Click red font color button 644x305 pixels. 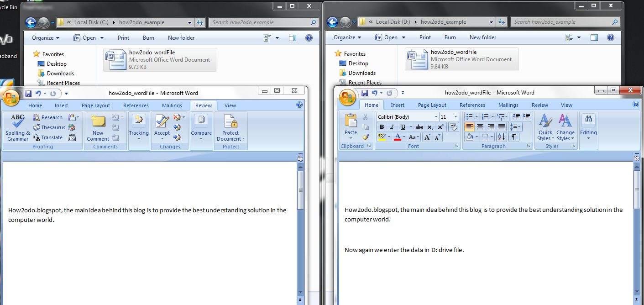point(397,137)
